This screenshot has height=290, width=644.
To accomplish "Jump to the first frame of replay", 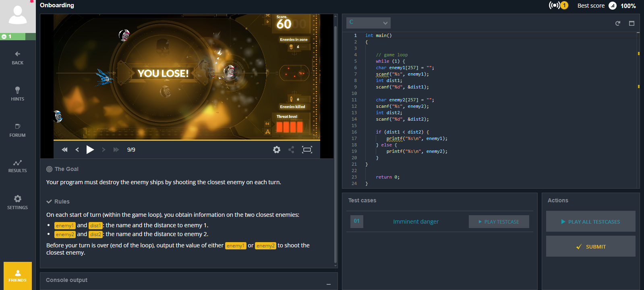I will click(x=64, y=150).
